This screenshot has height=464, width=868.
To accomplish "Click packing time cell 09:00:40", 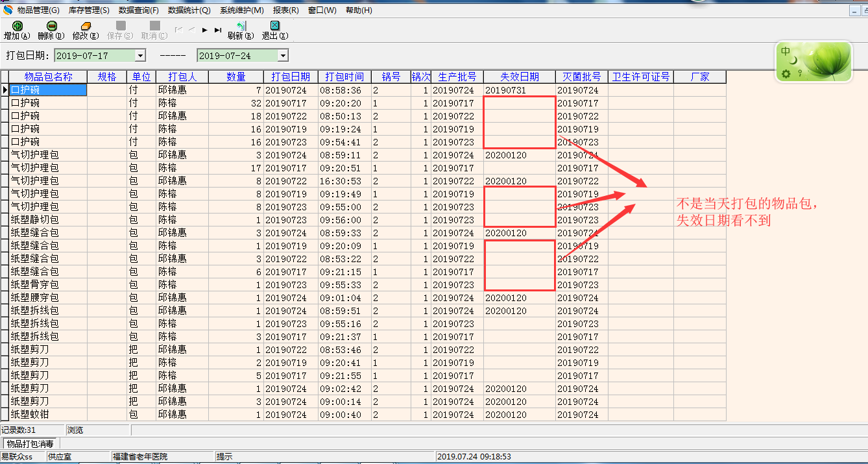I will [344, 415].
